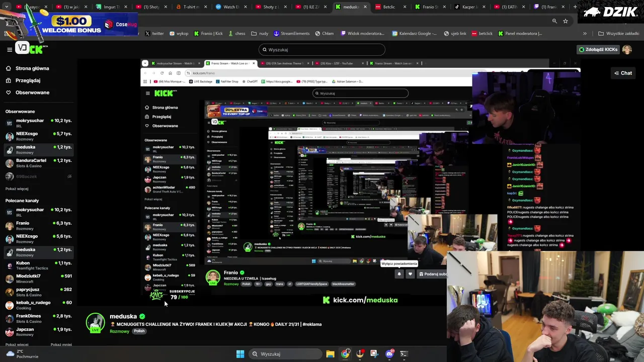
Task: Open offline channel 69Boczek
Action: pyautogui.click(x=39, y=176)
